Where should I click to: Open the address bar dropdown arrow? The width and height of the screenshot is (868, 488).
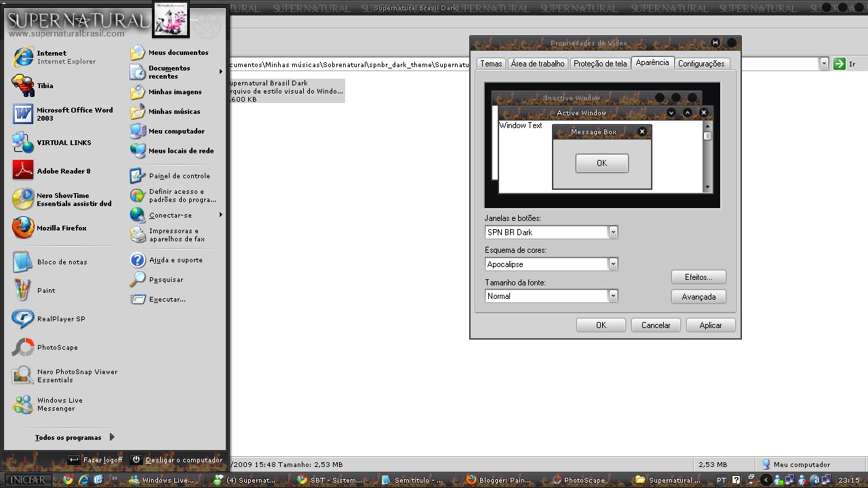pyautogui.click(x=824, y=64)
